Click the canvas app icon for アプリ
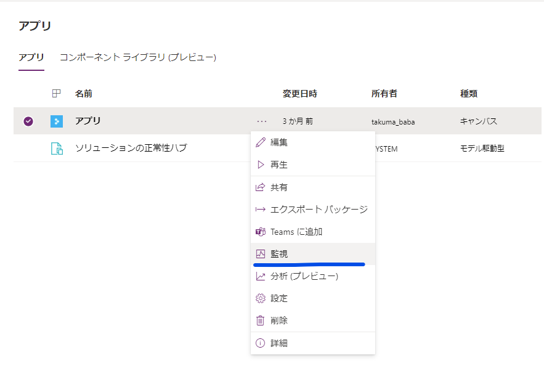 click(x=57, y=121)
